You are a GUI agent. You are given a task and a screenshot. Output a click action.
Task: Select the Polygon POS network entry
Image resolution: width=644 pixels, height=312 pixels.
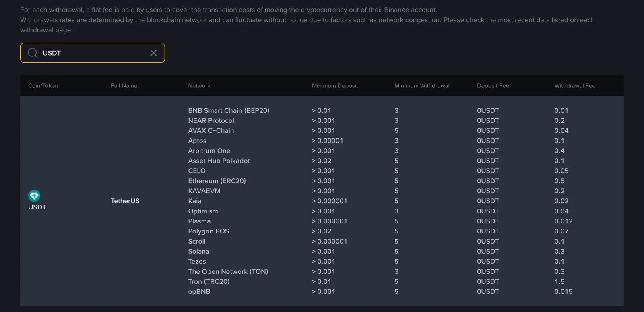[208, 231]
